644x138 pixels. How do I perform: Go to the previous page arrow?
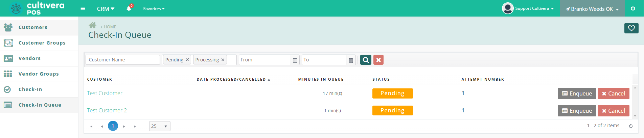[102, 126]
